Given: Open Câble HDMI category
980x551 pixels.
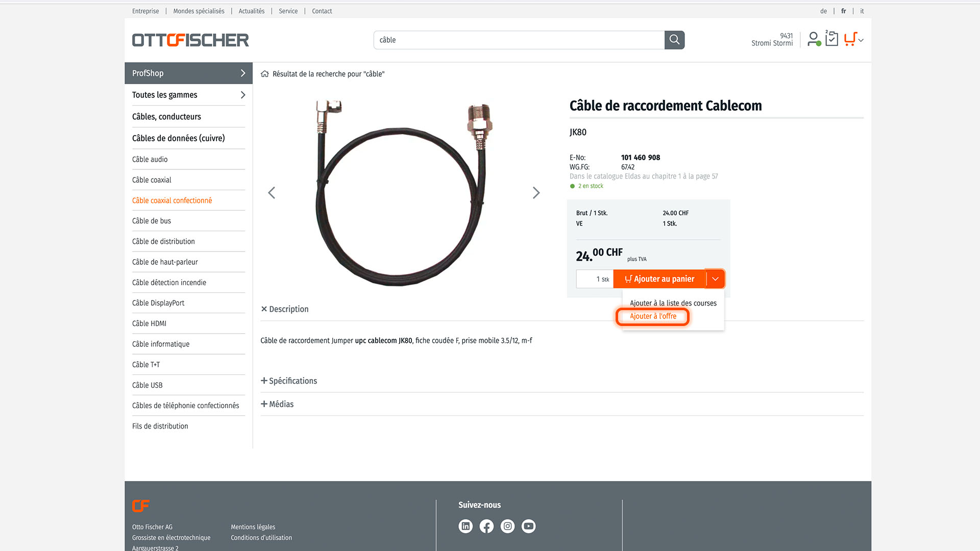Looking at the screenshot, I should 149,323.
